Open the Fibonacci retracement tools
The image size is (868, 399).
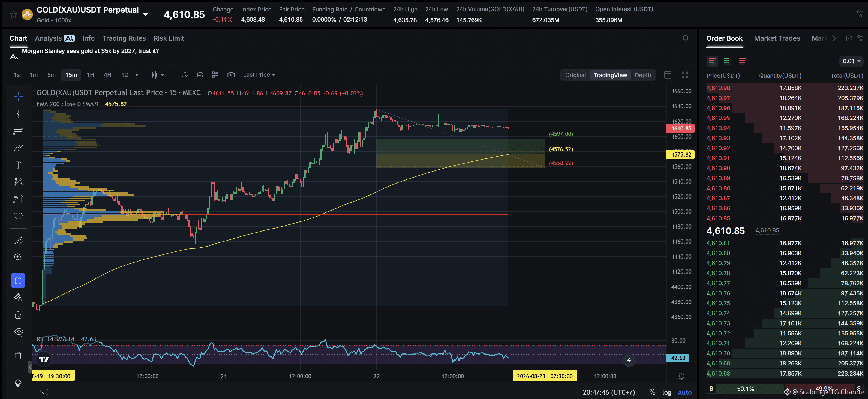coord(18,131)
